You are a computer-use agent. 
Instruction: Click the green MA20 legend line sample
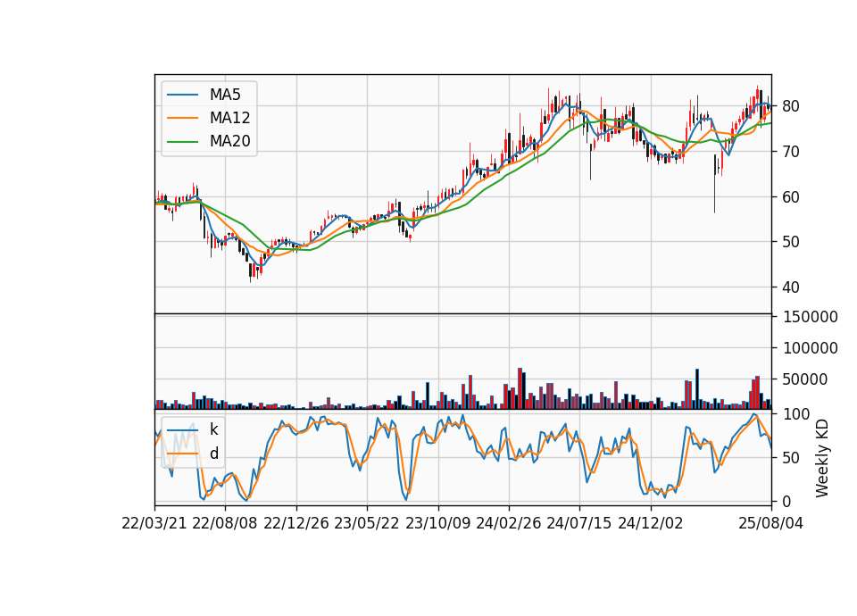[182, 142]
